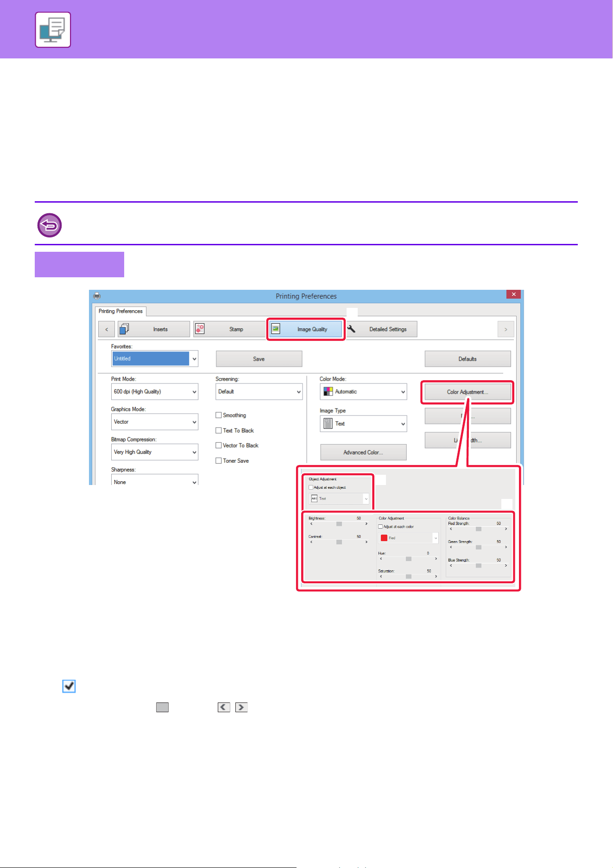The width and height of the screenshot is (613, 868).
Task: Click the sample checked checkbox icon in the instructions
Action: coord(69,686)
